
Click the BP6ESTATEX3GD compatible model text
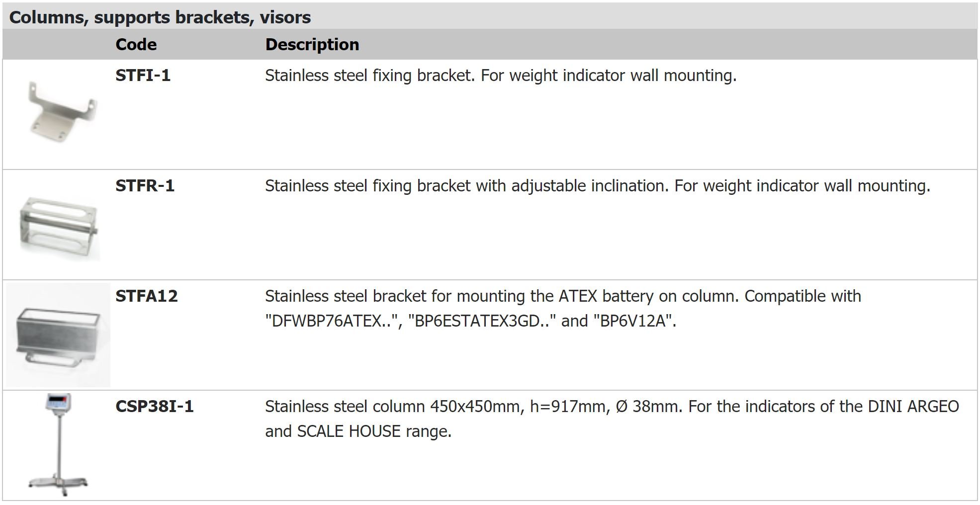tap(482, 321)
